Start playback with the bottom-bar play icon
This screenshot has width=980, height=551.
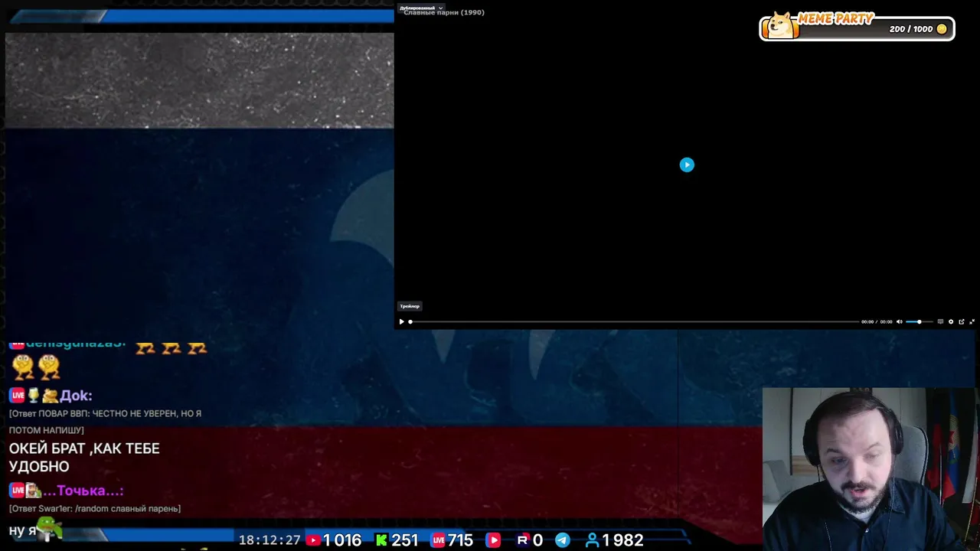[401, 321]
